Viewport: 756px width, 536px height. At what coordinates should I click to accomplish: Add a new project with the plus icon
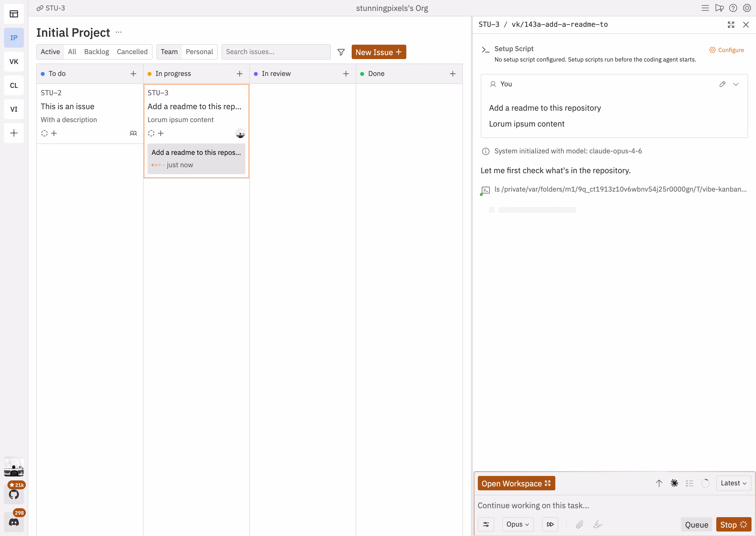[14, 133]
